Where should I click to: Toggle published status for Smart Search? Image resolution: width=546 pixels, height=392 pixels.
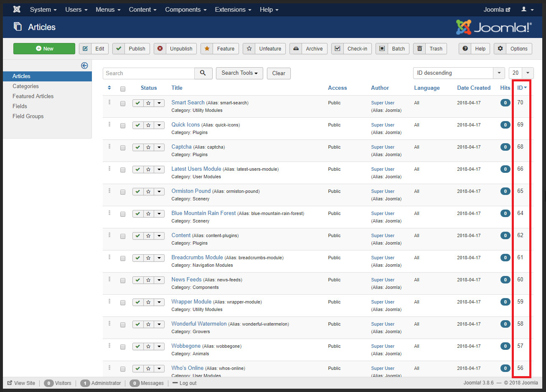pyautogui.click(x=138, y=103)
